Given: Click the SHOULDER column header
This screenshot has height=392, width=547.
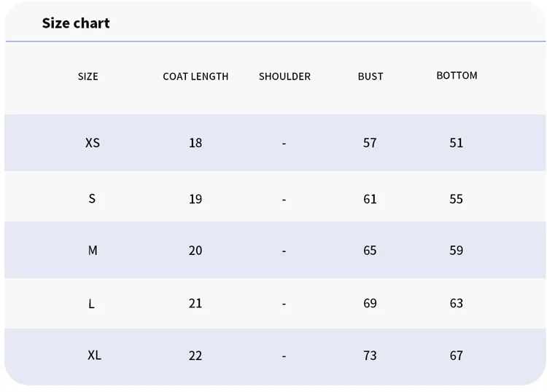Looking at the screenshot, I should tap(284, 77).
